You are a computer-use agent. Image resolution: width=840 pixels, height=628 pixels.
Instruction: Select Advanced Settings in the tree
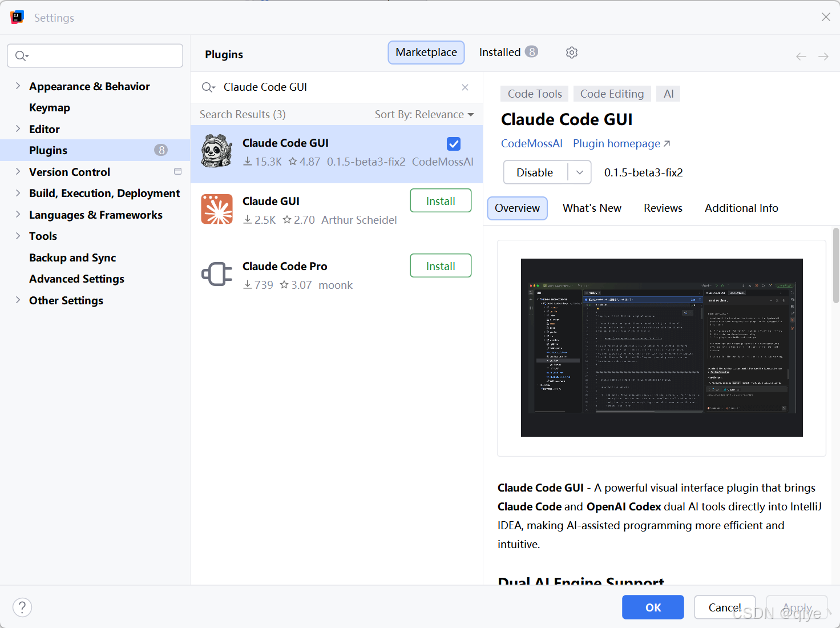[x=76, y=279]
